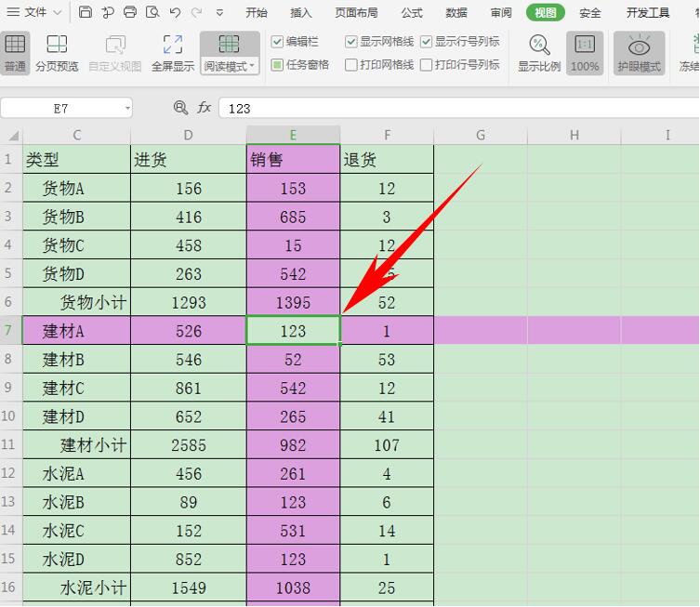The image size is (700, 607).
Task: Select cell with value 1293
Action: tap(189, 302)
